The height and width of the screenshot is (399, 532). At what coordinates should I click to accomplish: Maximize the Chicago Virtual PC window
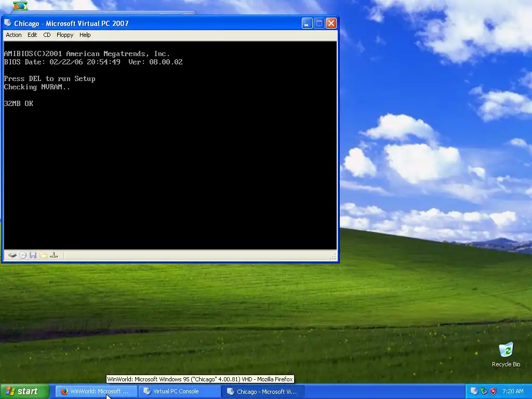tap(319, 23)
